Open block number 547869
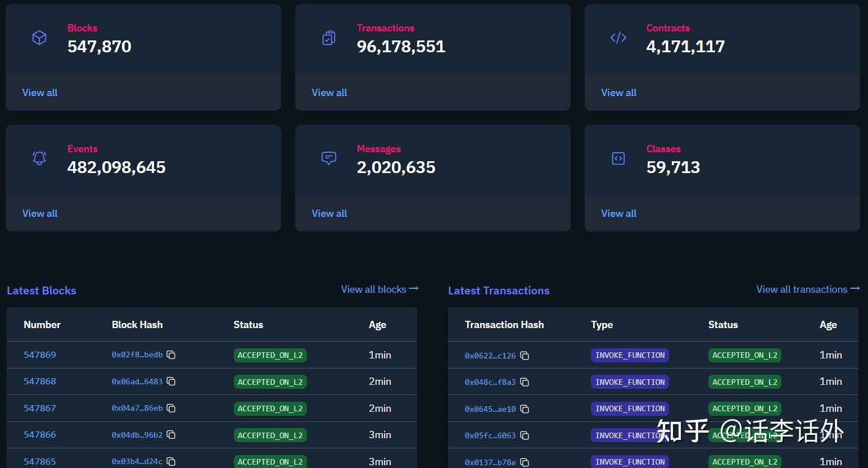868x468 pixels. (40, 355)
